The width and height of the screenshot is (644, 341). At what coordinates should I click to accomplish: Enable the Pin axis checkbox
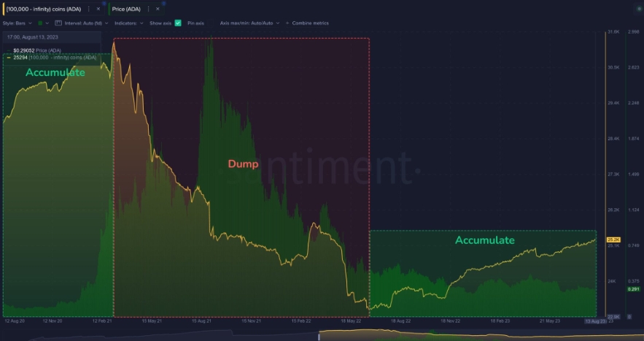point(210,23)
